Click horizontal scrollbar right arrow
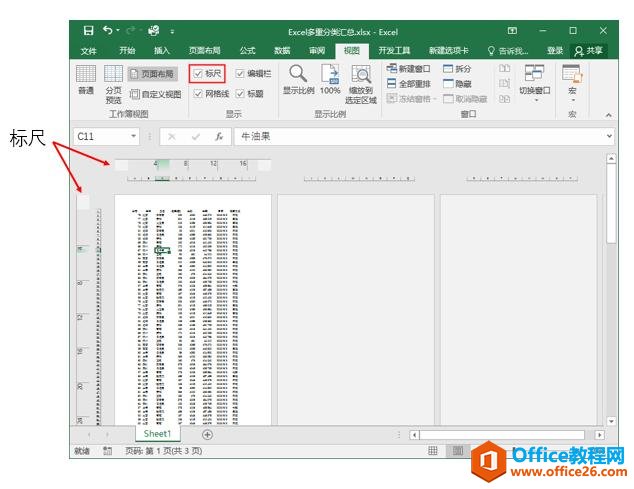Viewport: 634px width, 489px height. [x=600, y=435]
